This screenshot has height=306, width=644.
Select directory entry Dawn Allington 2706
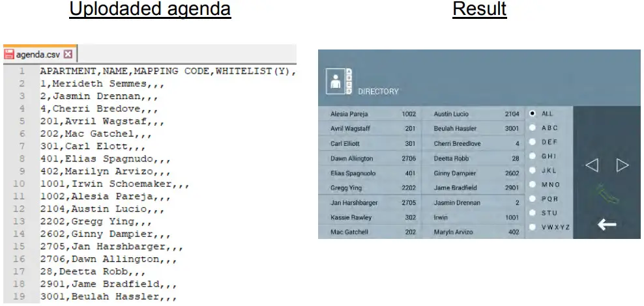point(370,158)
